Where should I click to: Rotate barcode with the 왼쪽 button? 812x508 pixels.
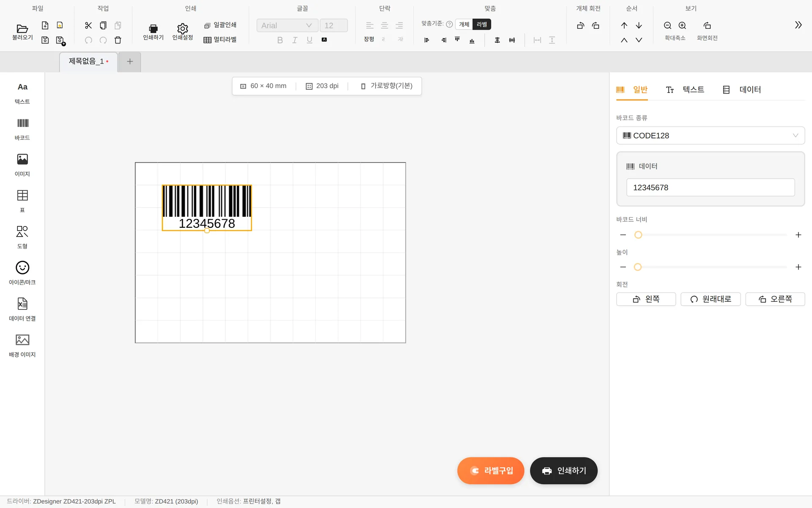pyautogui.click(x=646, y=299)
